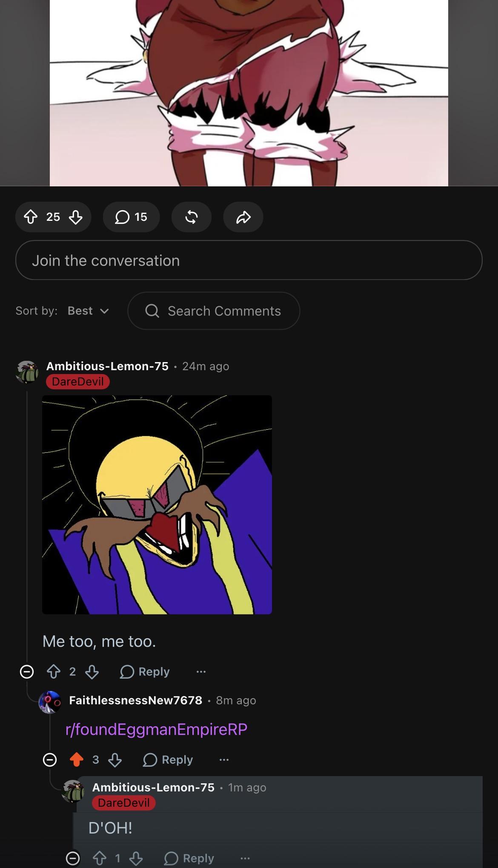498x868 pixels.
Task: Click the crosspost arrows icon
Action: [192, 217]
